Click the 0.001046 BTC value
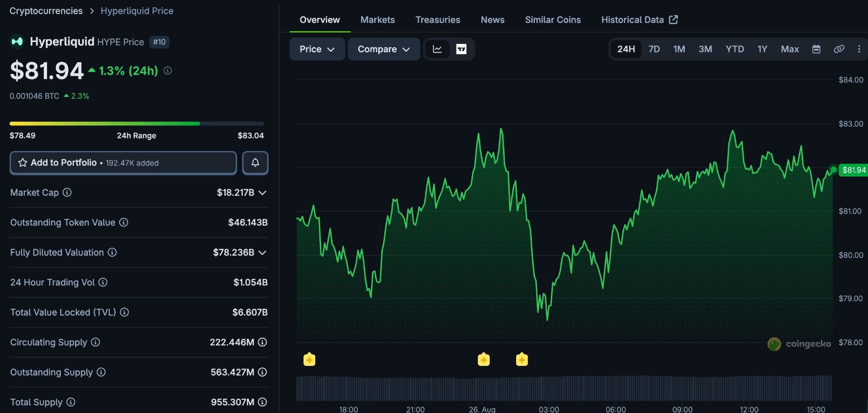 click(34, 96)
